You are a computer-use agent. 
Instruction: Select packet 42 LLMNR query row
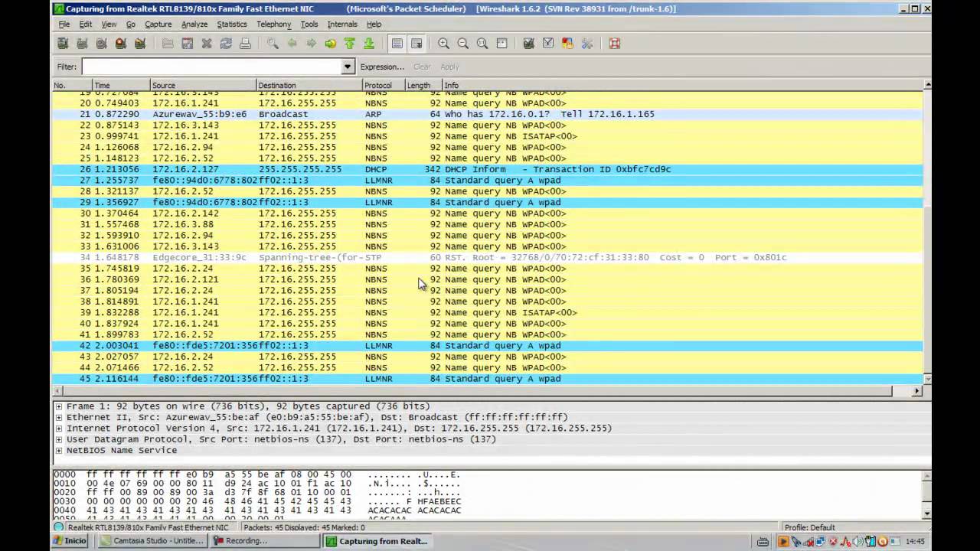487,346
